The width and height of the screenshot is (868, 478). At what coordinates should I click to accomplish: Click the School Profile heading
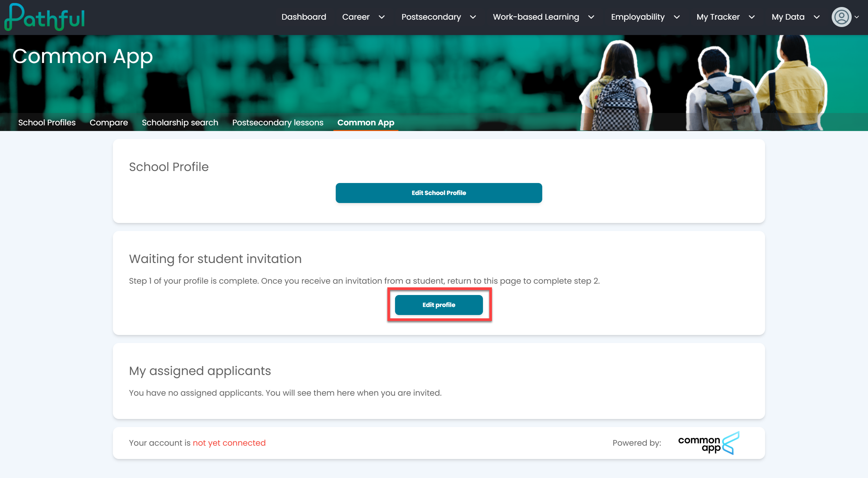[x=169, y=167]
